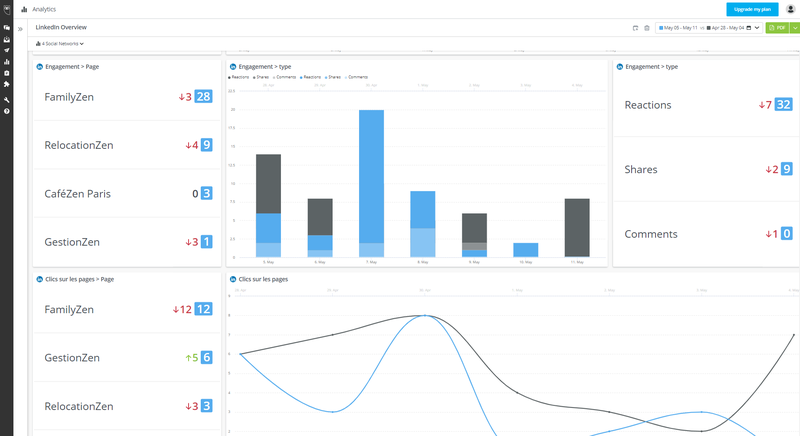
Task: Click the trash delete dashboard icon
Action: (646, 28)
